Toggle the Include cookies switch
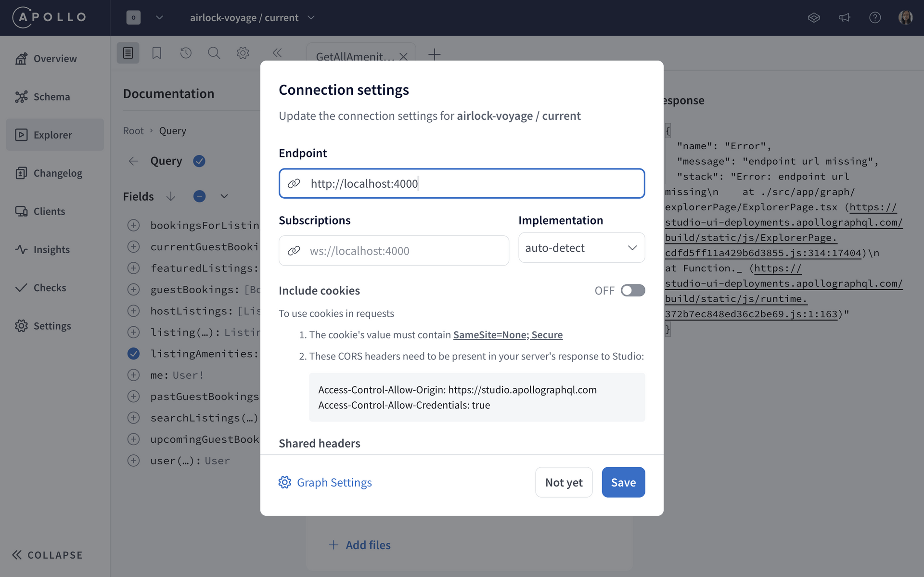 632,291
